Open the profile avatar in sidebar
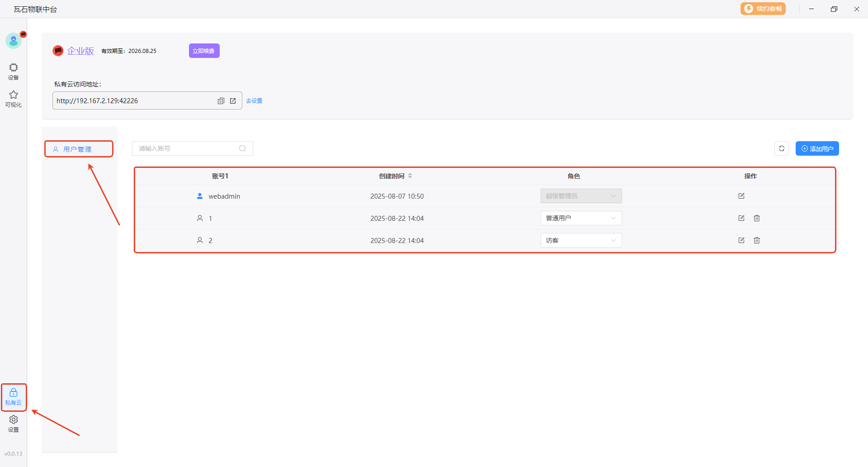 [14, 41]
